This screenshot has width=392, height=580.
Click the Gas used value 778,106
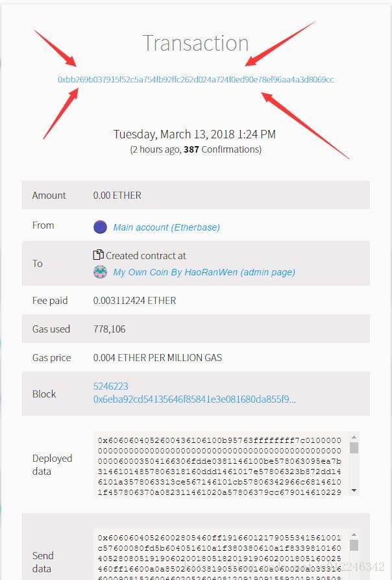(x=110, y=329)
